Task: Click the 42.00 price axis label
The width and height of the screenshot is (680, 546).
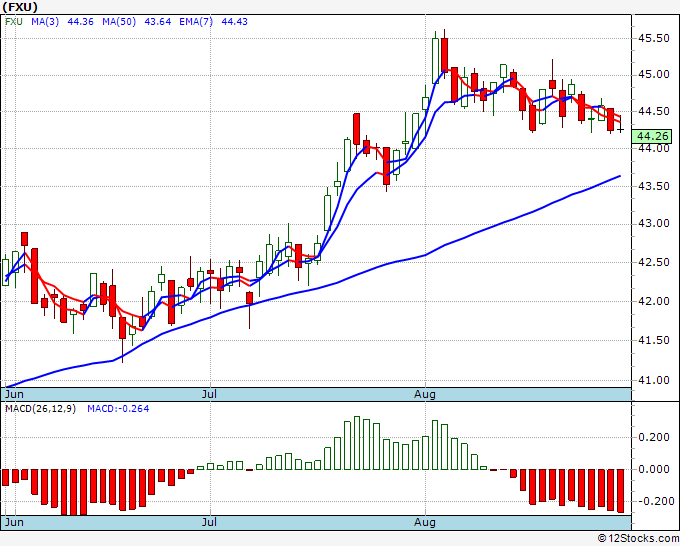Action: [x=653, y=301]
